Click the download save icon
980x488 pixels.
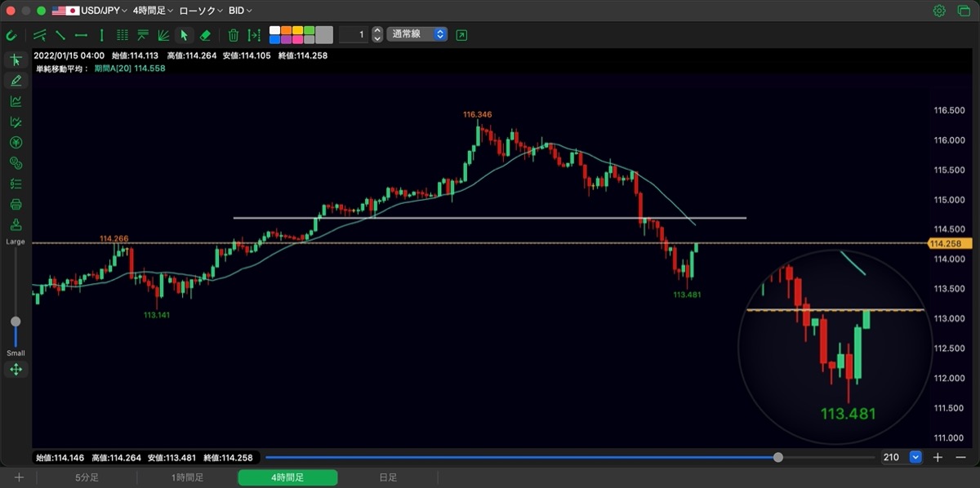tap(16, 224)
